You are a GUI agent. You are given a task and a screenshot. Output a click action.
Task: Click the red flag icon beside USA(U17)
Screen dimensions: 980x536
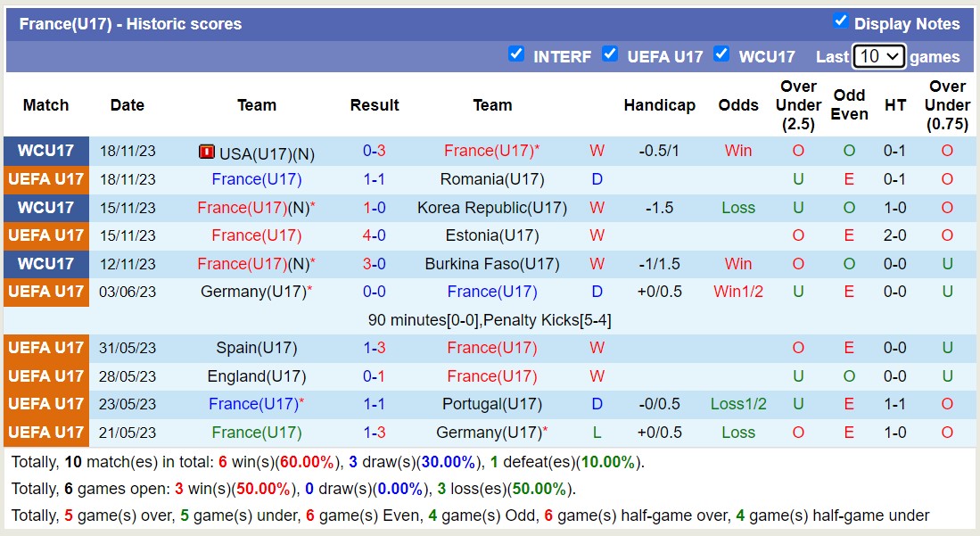(x=206, y=152)
